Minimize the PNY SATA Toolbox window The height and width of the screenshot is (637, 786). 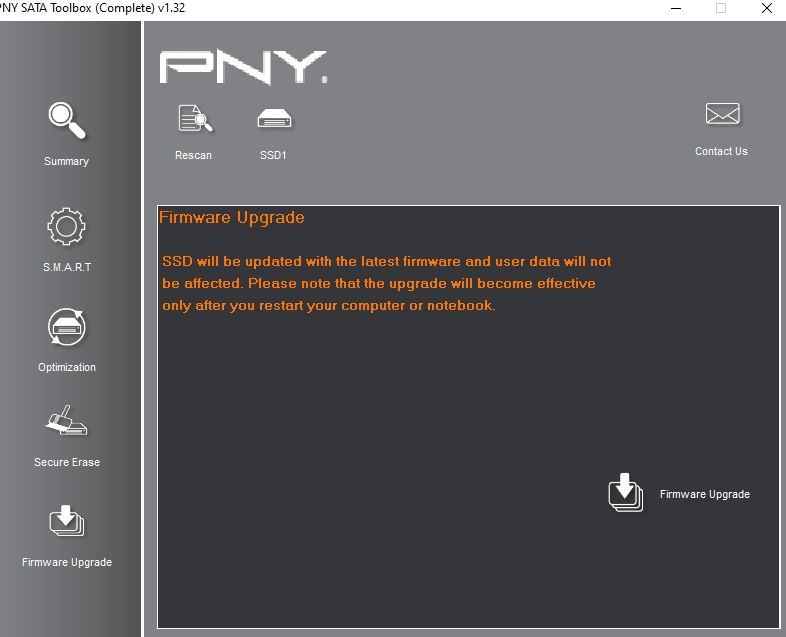coord(674,8)
